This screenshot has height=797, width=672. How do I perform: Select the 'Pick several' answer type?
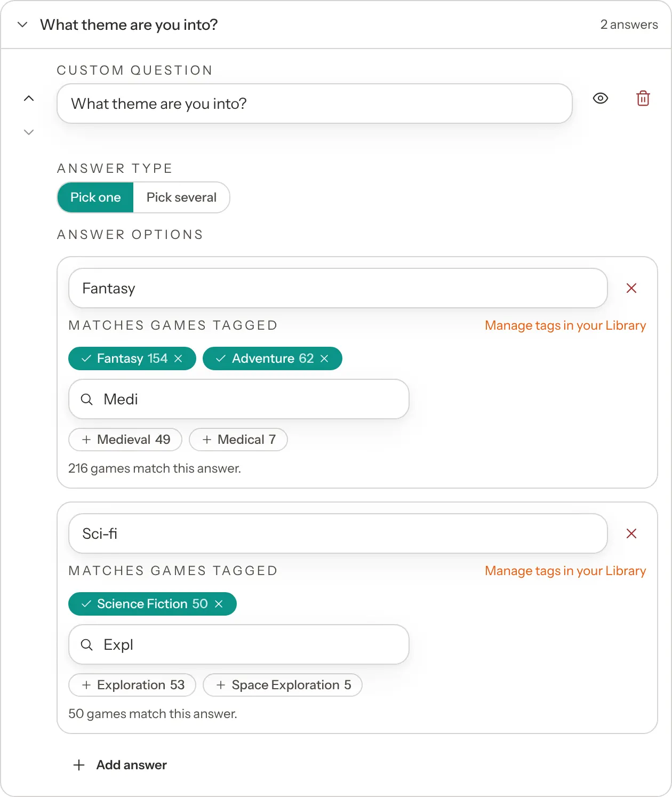coord(181,197)
